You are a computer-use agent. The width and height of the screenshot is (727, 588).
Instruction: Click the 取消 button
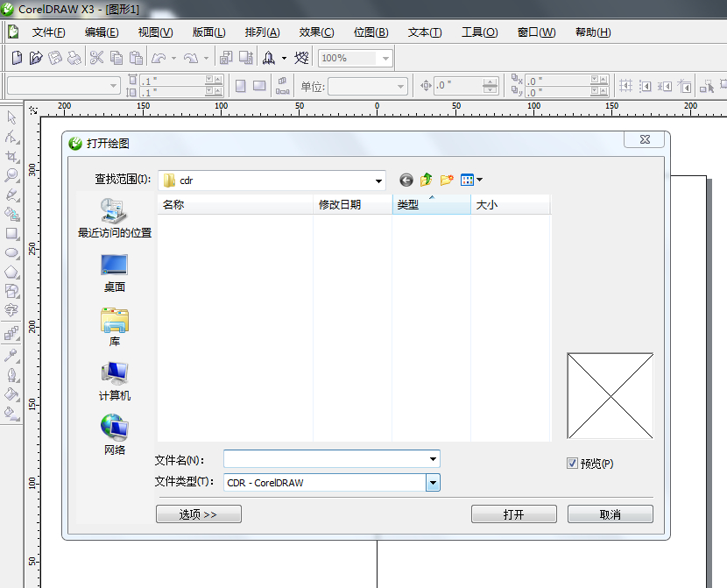click(611, 514)
